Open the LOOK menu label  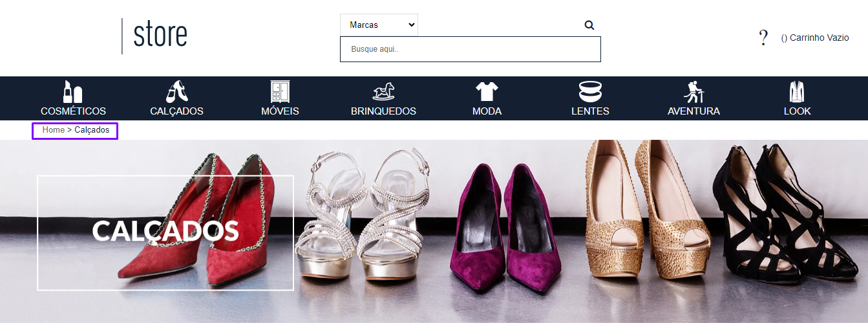pyautogui.click(x=797, y=111)
